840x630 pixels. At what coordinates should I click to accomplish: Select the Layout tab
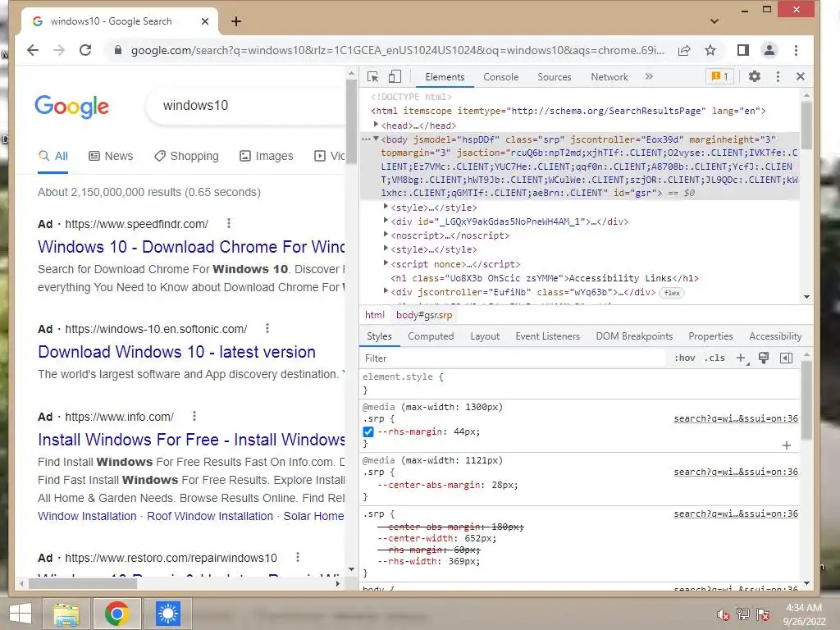[x=485, y=336]
